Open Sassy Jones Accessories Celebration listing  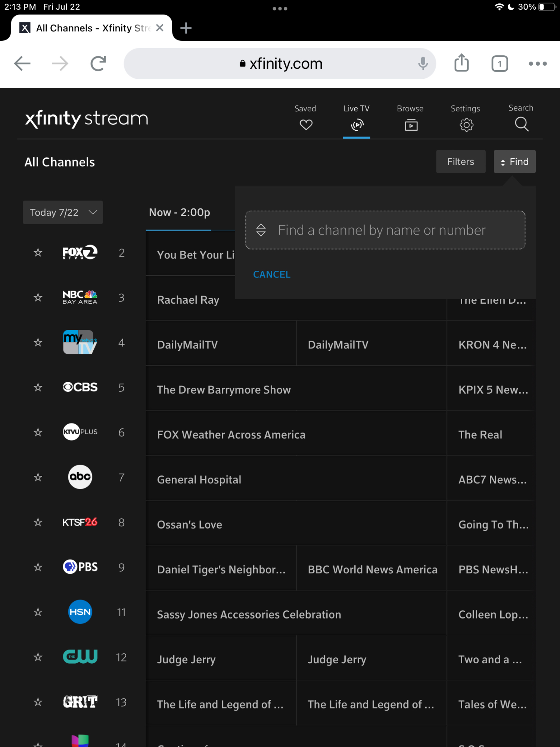[296, 613]
